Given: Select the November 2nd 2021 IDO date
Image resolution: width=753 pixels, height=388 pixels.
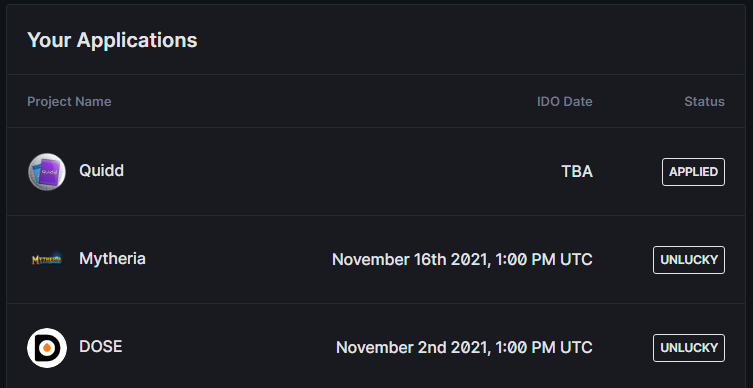Looking at the screenshot, I should [x=464, y=348].
